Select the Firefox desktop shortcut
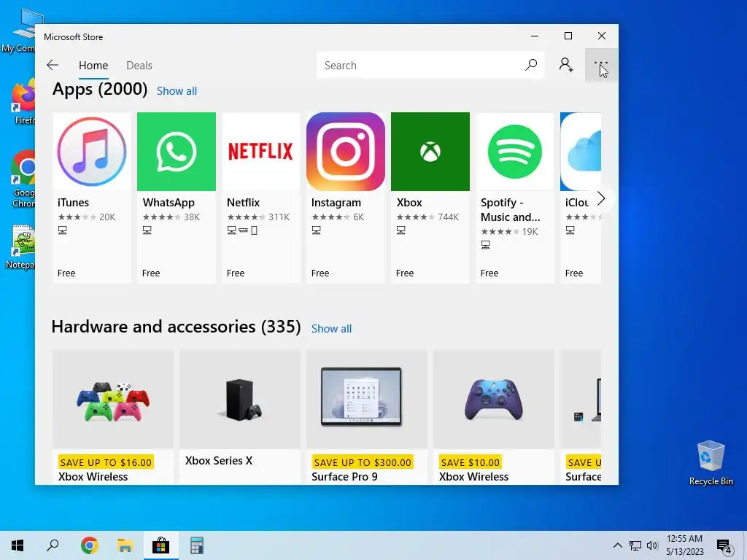 point(23,101)
